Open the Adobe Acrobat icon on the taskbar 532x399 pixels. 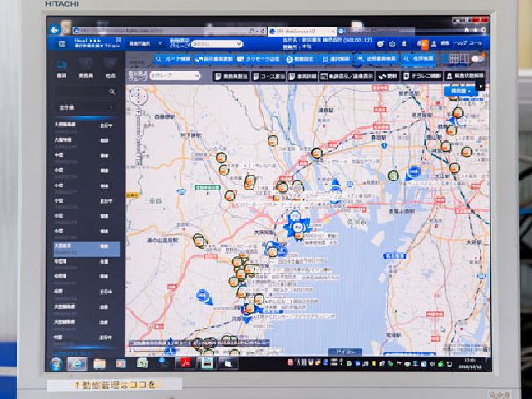coord(185,363)
